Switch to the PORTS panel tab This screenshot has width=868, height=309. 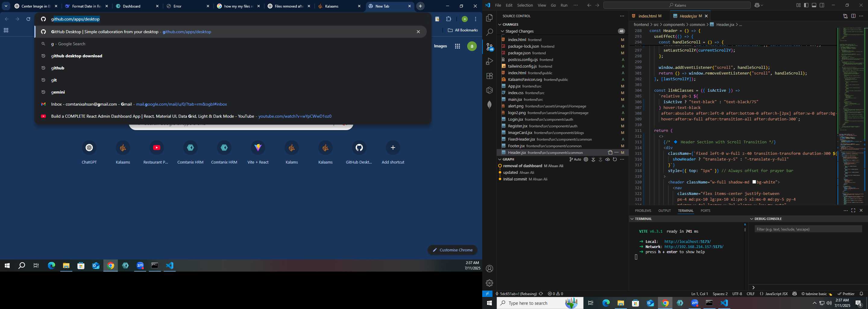click(705, 211)
